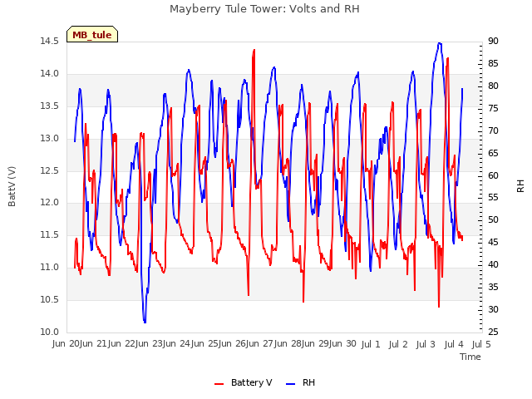Click the blue RH peak on Jul 3
The image size is (532, 399).
point(440,43)
